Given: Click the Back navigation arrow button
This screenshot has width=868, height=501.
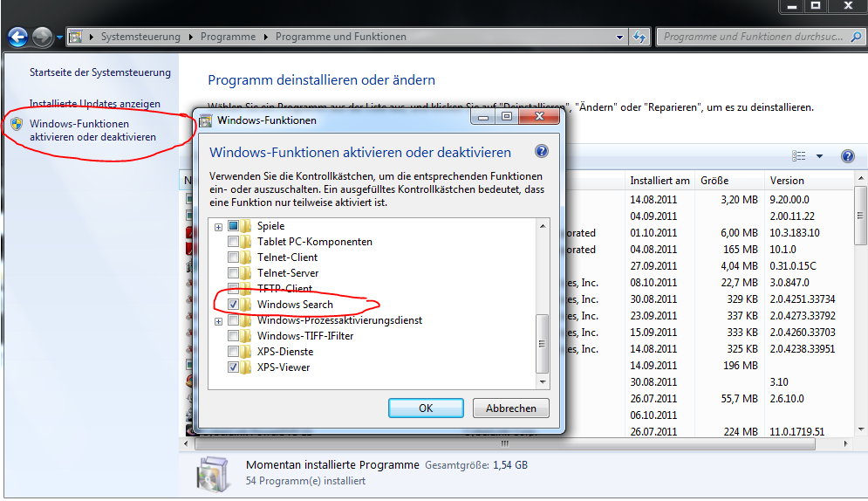Looking at the screenshot, I should 17,37.
